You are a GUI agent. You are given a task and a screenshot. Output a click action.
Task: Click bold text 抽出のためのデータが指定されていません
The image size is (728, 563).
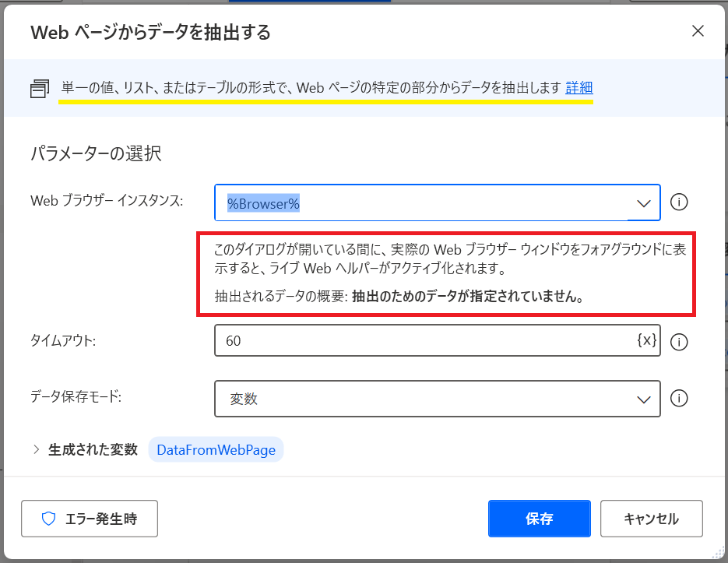pos(467,297)
